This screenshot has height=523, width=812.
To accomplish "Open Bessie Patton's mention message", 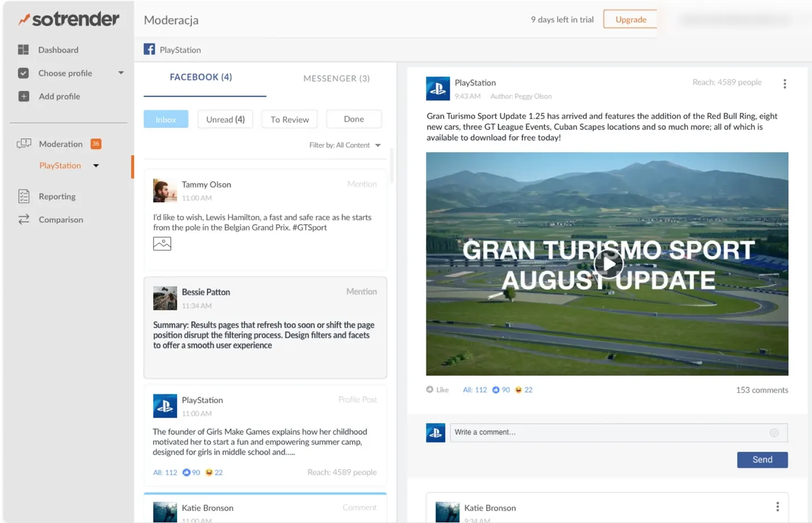I will click(265, 327).
